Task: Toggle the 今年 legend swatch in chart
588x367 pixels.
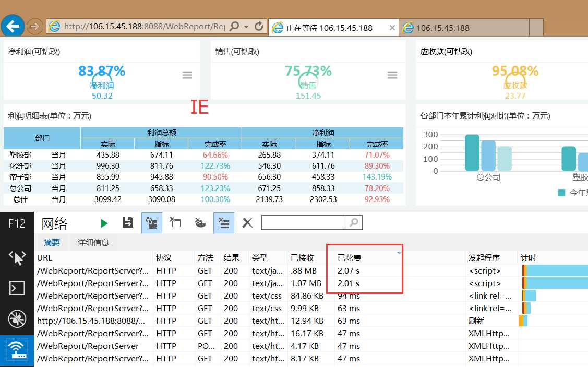Action: tap(561, 193)
